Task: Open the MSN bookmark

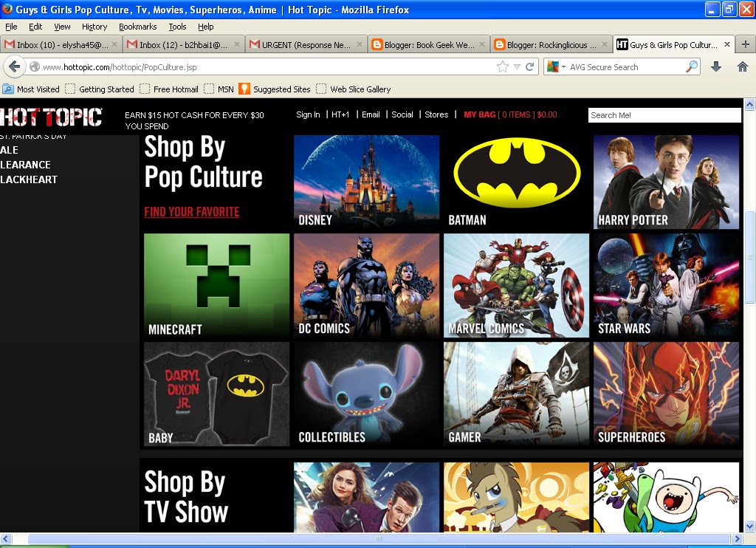Action: pos(219,89)
